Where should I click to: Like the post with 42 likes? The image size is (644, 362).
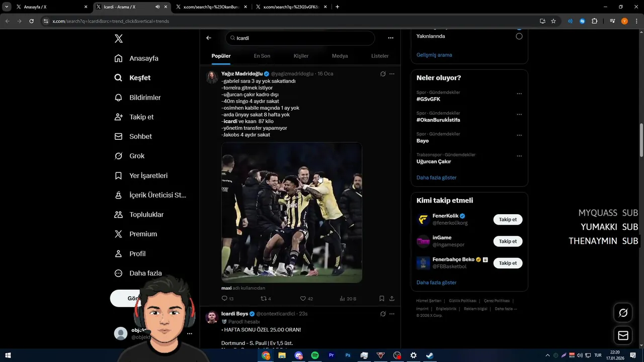[x=306, y=299]
